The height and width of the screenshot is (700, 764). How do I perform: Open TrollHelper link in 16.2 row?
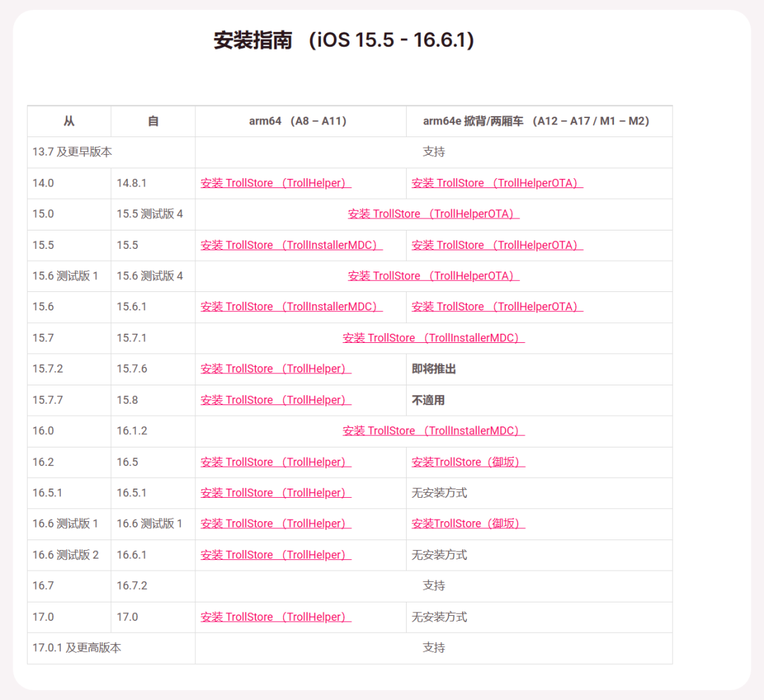click(x=276, y=462)
